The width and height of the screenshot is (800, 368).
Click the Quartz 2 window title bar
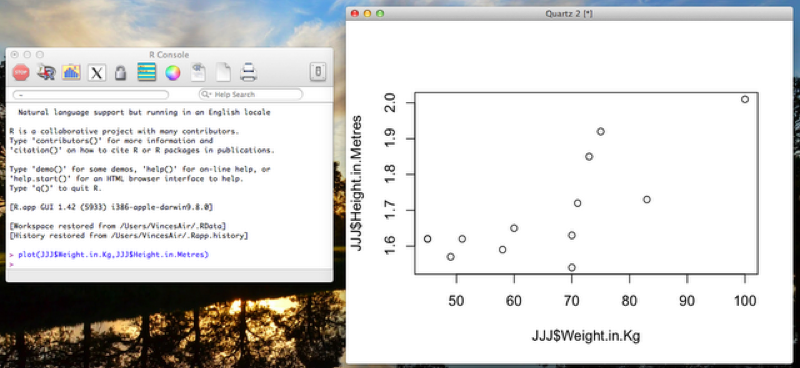tap(569, 14)
